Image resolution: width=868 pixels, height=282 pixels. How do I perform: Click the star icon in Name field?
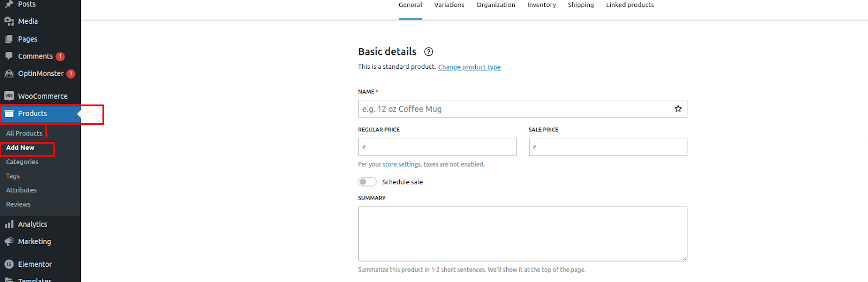[678, 109]
